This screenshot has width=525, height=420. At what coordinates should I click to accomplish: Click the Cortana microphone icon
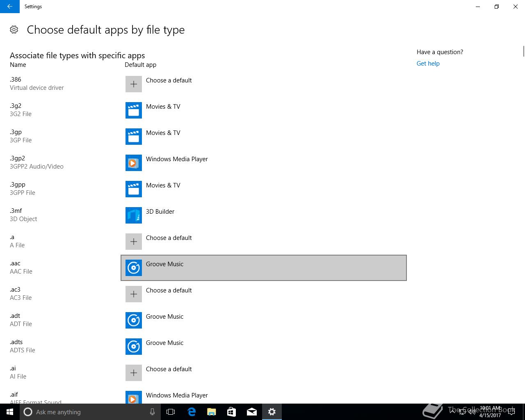[x=152, y=412]
